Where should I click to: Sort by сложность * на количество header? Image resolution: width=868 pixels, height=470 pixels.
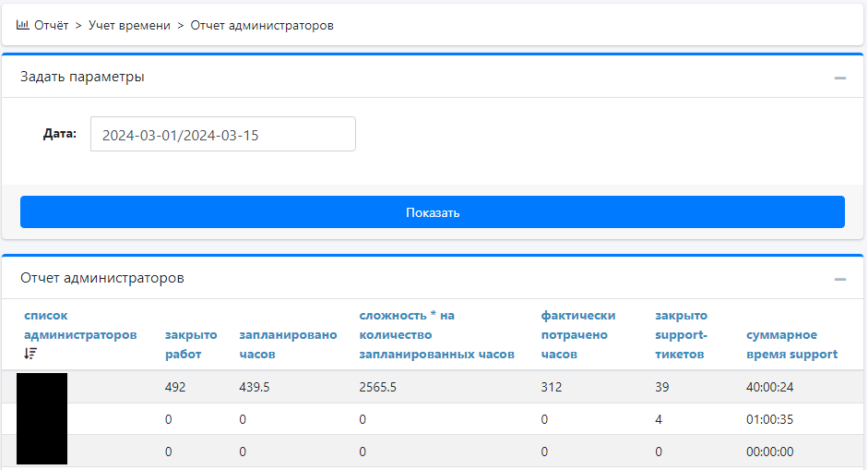click(436, 334)
